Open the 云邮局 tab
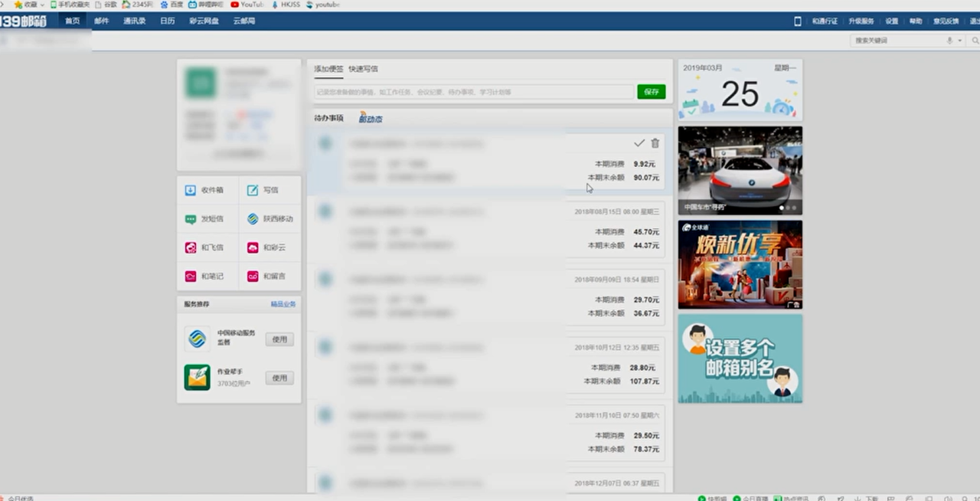Viewport: 980px width, 501px height. tap(244, 21)
